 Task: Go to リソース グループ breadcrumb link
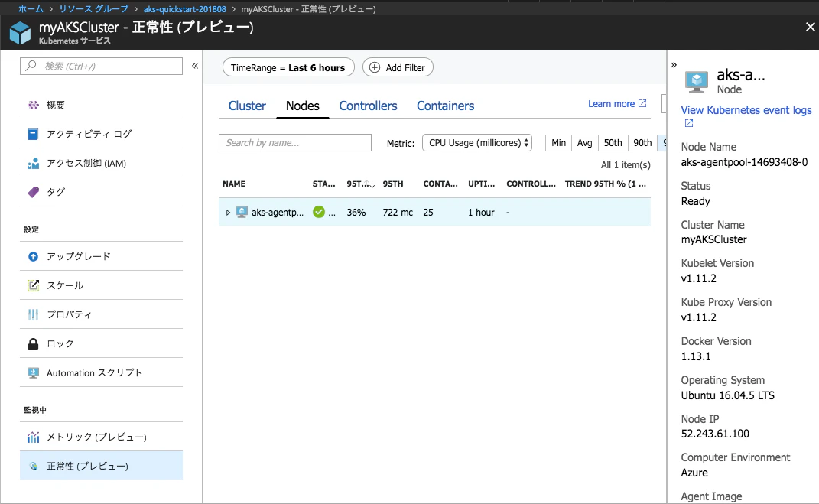click(x=94, y=9)
